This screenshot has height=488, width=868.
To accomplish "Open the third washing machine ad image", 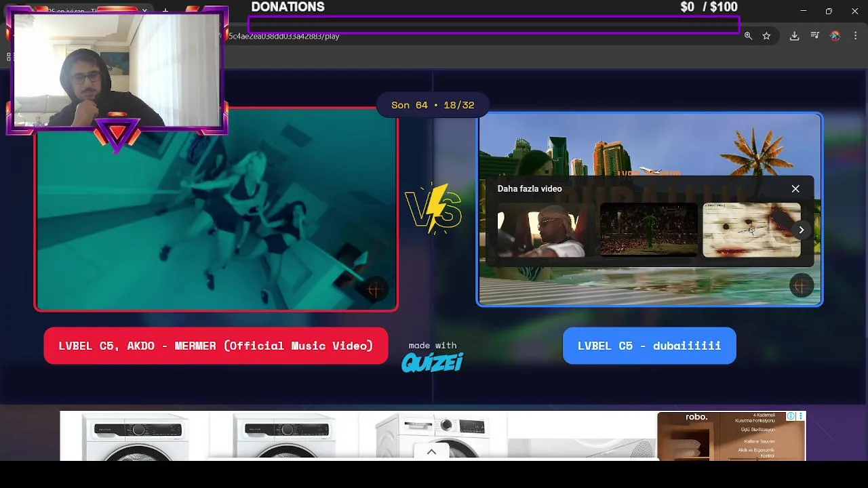I will tap(433, 436).
